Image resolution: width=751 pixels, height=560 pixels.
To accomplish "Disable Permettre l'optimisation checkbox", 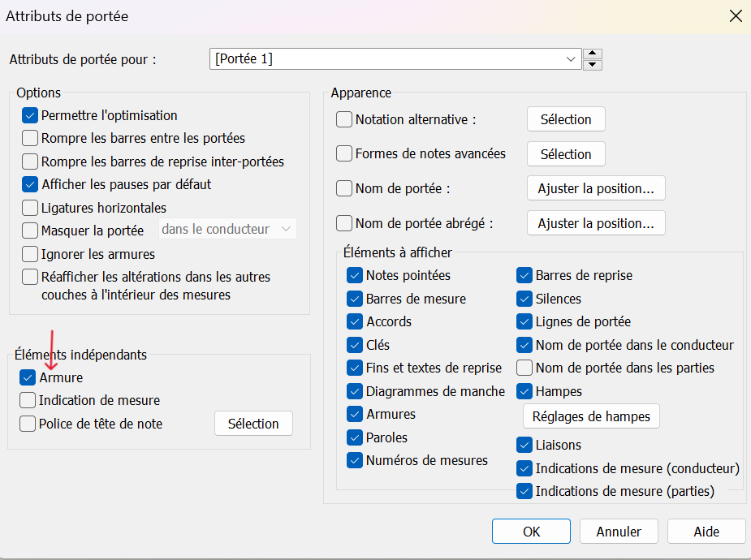I will click(30, 116).
